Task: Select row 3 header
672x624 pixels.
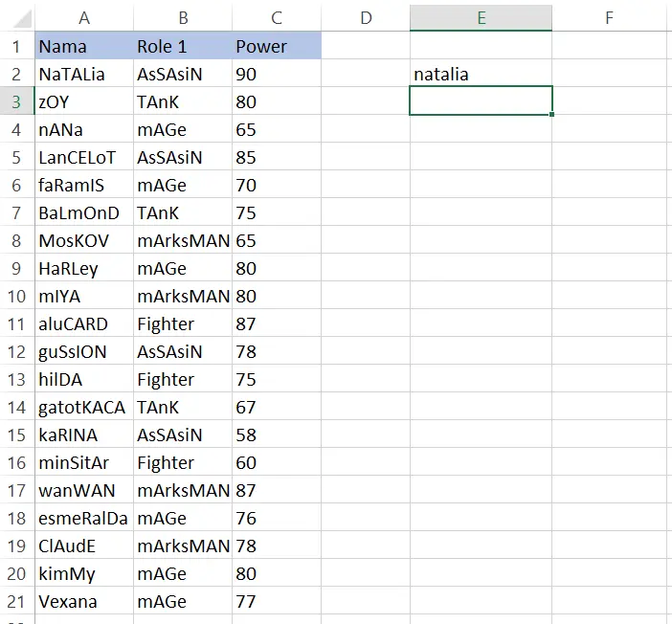Action: pyautogui.click(x=16, y=101)
